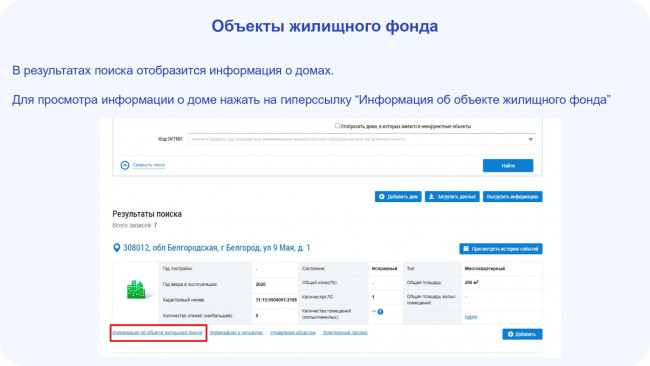Click the blue info icon beside Количество помещений
Viewport: 650px width, 366px height.
(x=380, y=312)
